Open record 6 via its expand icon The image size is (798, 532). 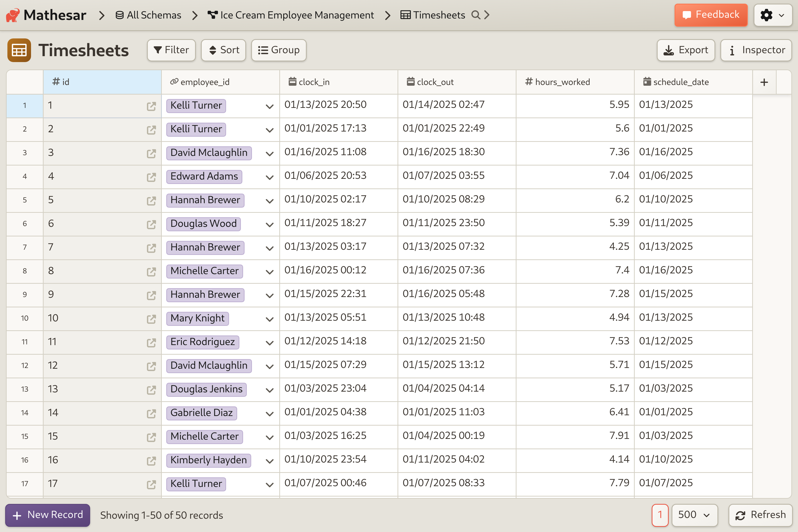point(151,225)
